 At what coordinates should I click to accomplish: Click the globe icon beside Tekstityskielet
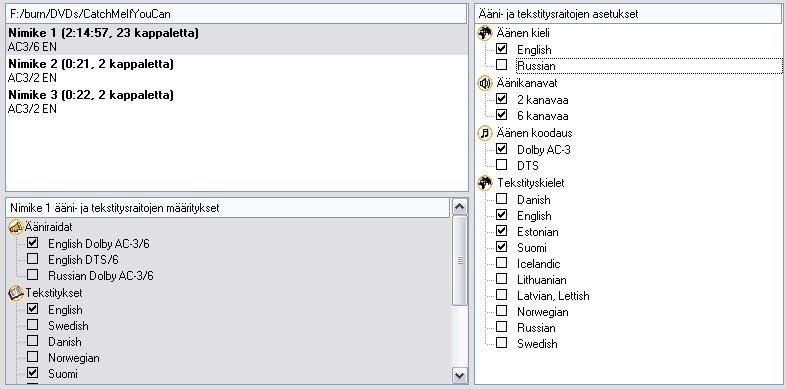pos(485,183)
